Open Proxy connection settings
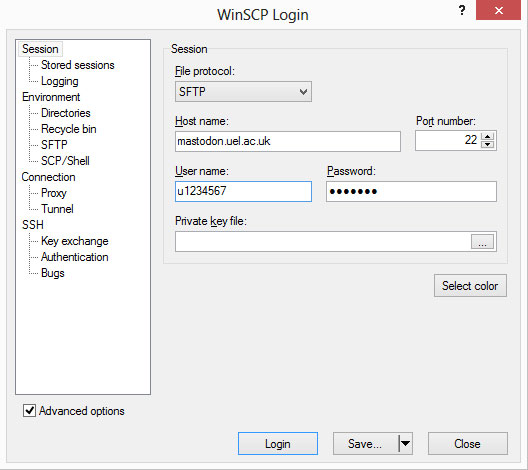This screenshot has height=470, width=528. point(54,193)
